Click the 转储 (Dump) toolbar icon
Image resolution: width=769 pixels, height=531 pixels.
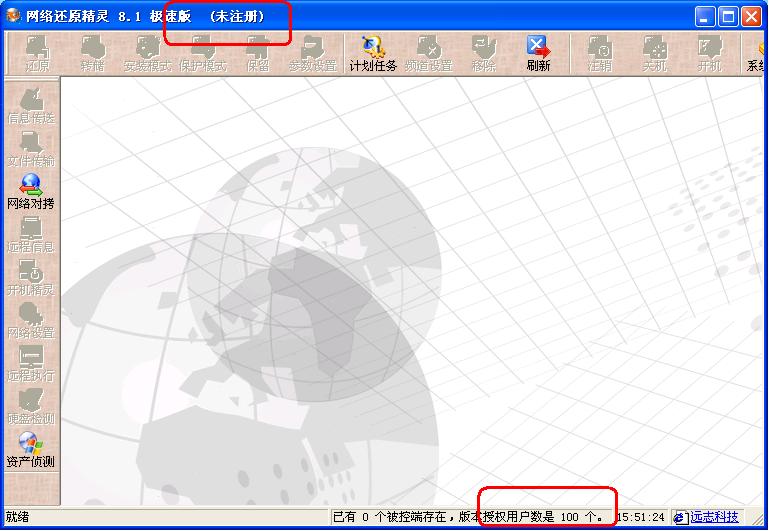[93, 54]
